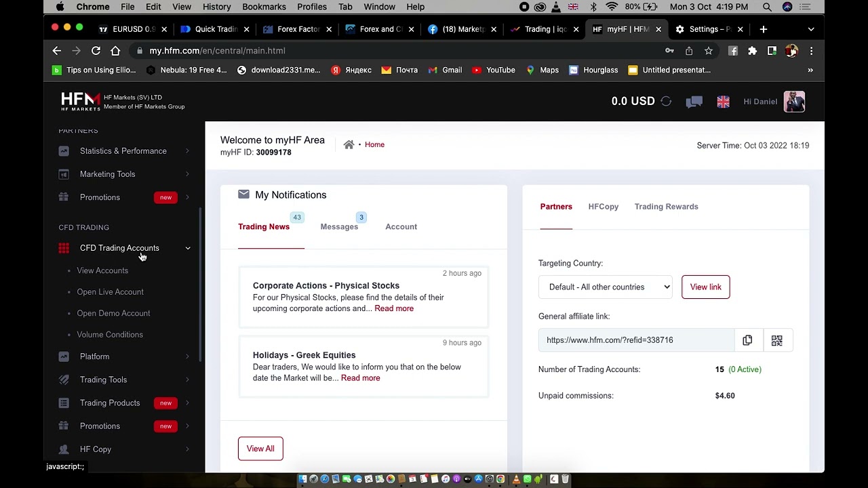Screen dimensions: 868x488
Task: Show QR code for affiliate link
Action: (776, 340)
